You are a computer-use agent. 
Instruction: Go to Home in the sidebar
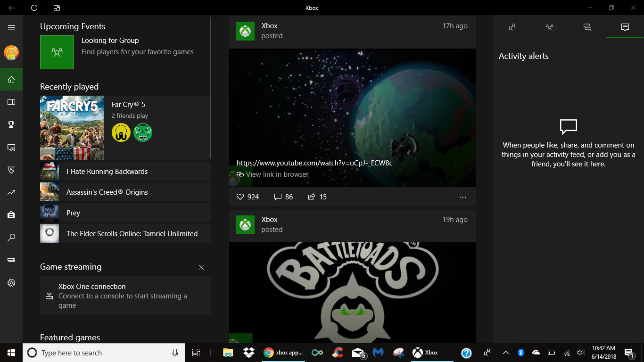click(x=11, y=79)
